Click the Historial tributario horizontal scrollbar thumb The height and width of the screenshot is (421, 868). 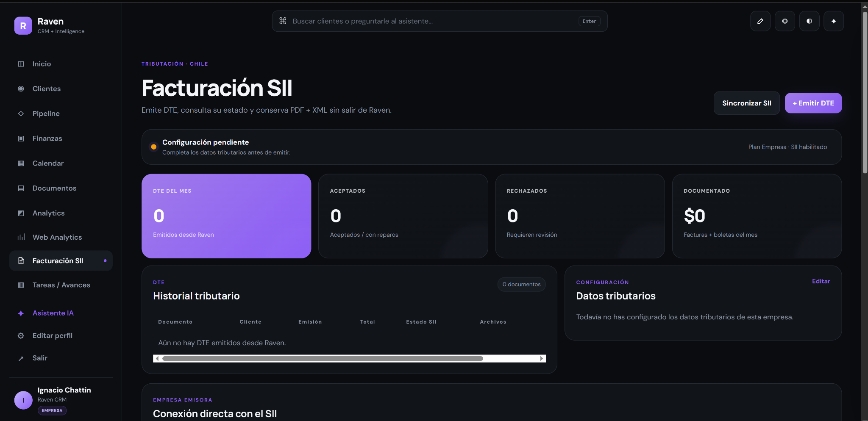click(323, 359)
